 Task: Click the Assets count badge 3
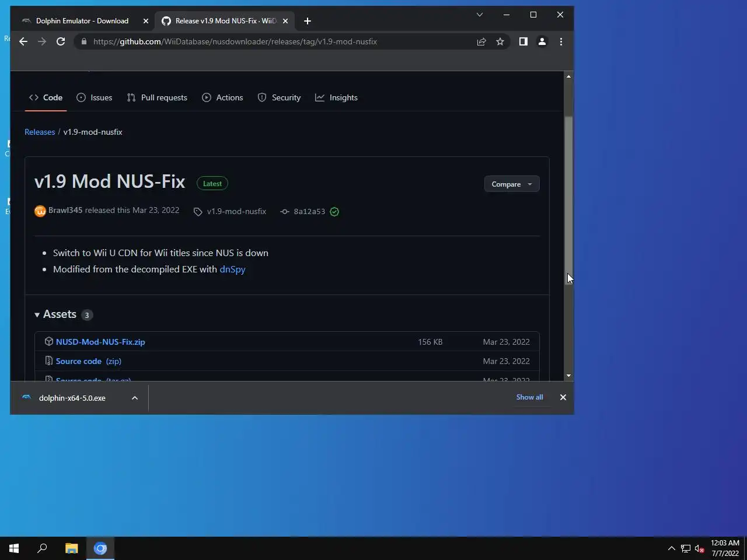point(87,315)
